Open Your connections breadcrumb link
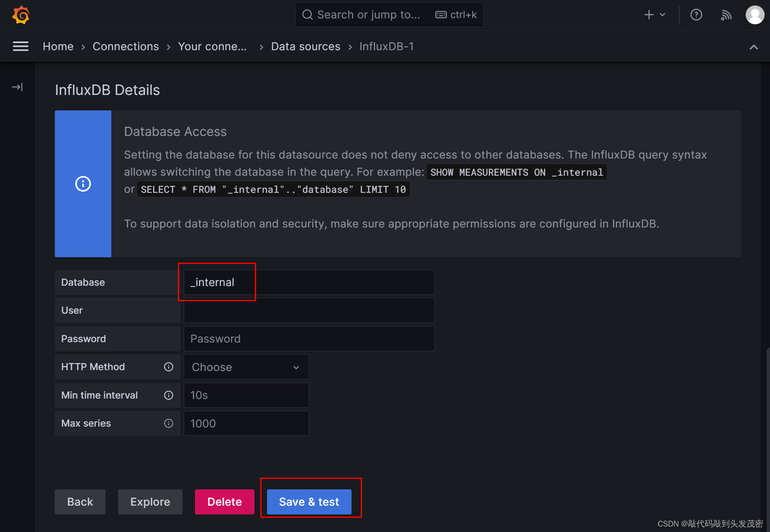770x532 pixels. pyautogui.click(x=212, y=46)
